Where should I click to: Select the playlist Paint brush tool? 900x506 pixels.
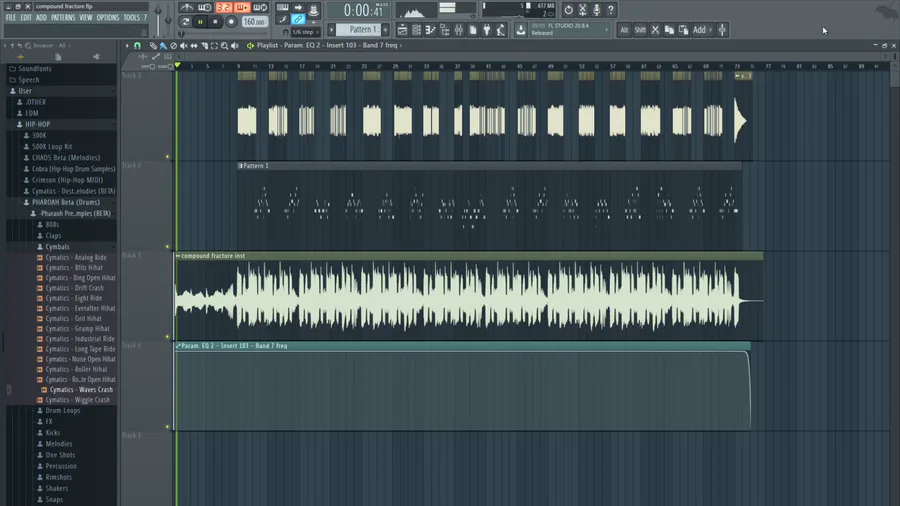pyautogui.click(x=163, y=45)
